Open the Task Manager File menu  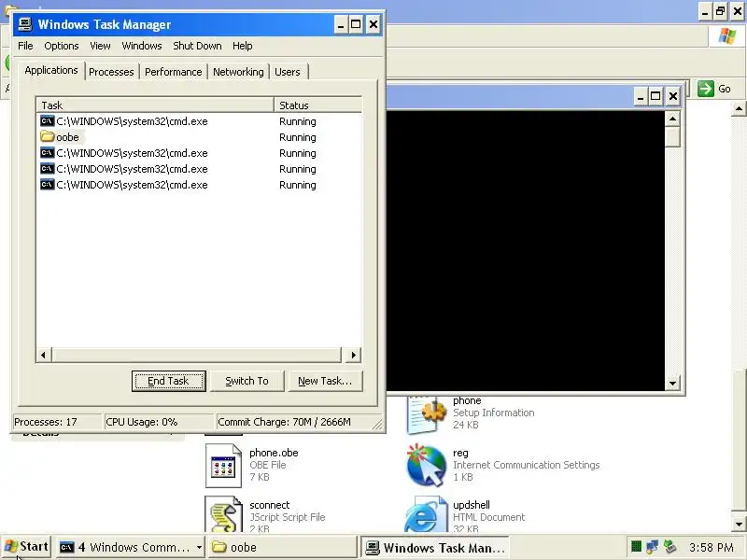pos(25,46)
